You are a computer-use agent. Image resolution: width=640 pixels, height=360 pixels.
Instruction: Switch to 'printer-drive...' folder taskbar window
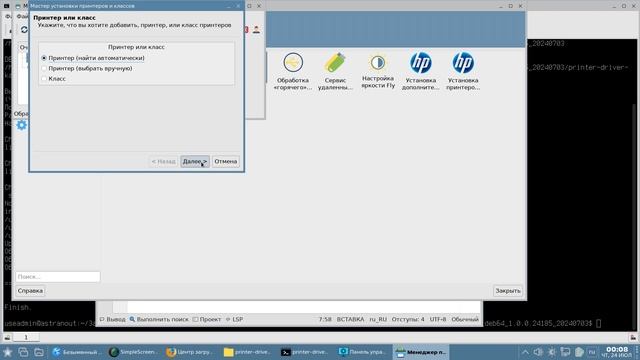coord(247,352)
